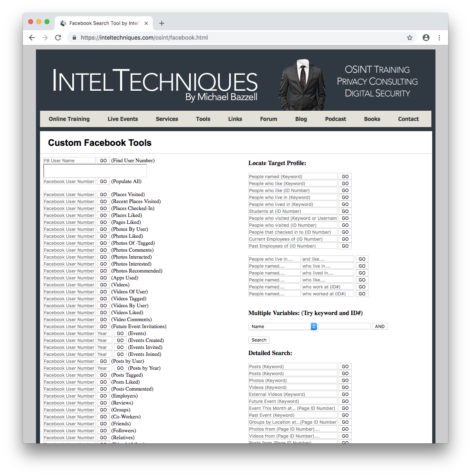
Task: Click GO beside Future Event Invitations
Action: [103, 326]
